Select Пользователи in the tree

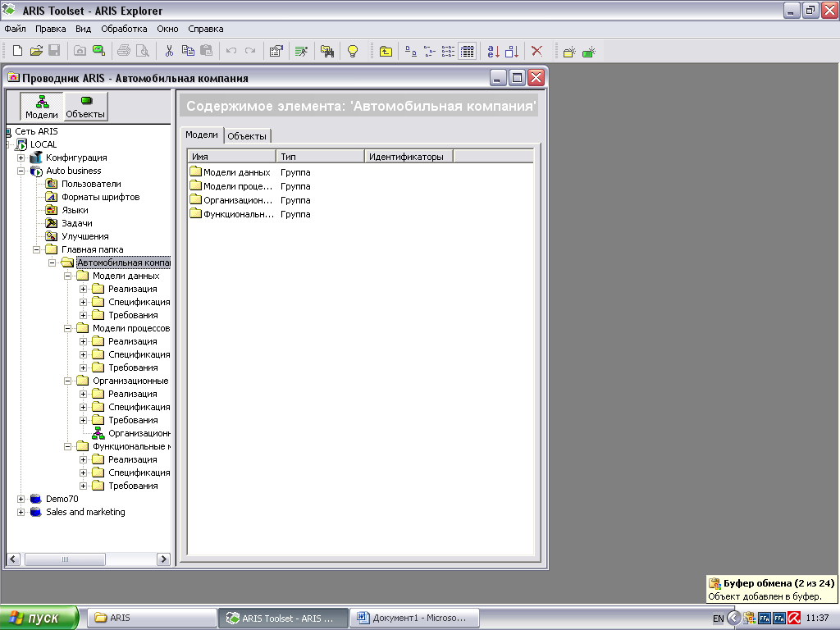[x=91, y=184]
